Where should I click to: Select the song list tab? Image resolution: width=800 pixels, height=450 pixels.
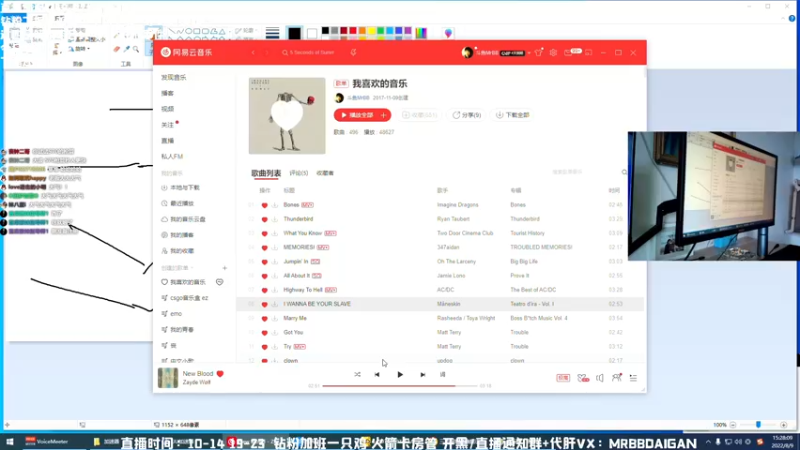[x=266, y=173]
